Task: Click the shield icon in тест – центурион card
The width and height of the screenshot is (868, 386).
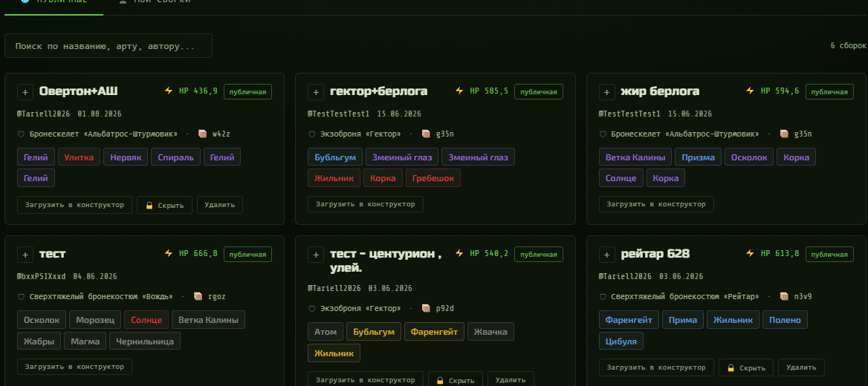Action: coord(311,309)
